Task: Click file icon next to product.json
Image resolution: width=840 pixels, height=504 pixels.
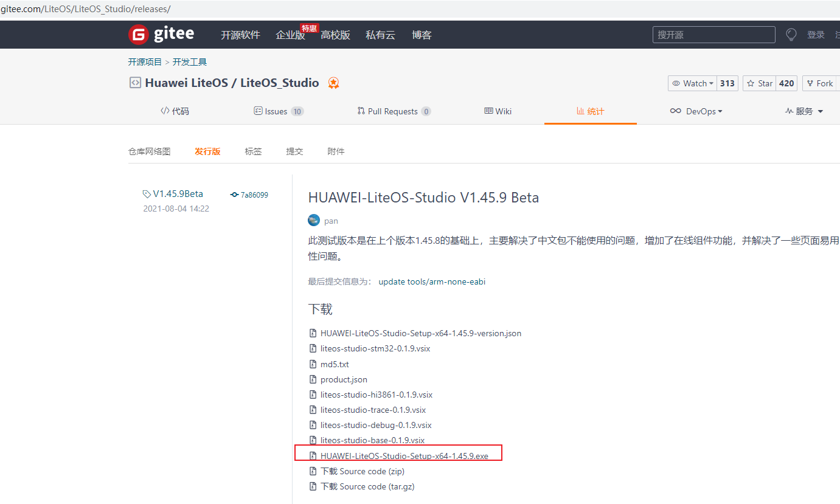Action: tap(313, 379)
